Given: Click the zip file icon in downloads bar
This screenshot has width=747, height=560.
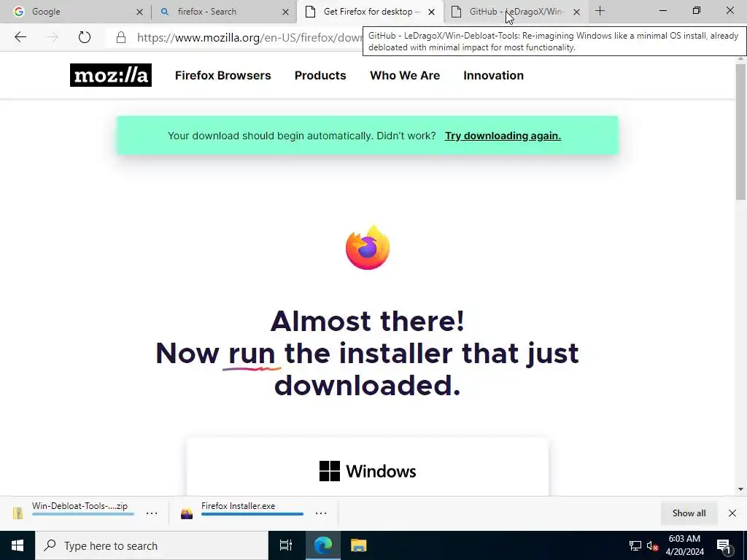Looking at the screenshot, I should point(18,513).
